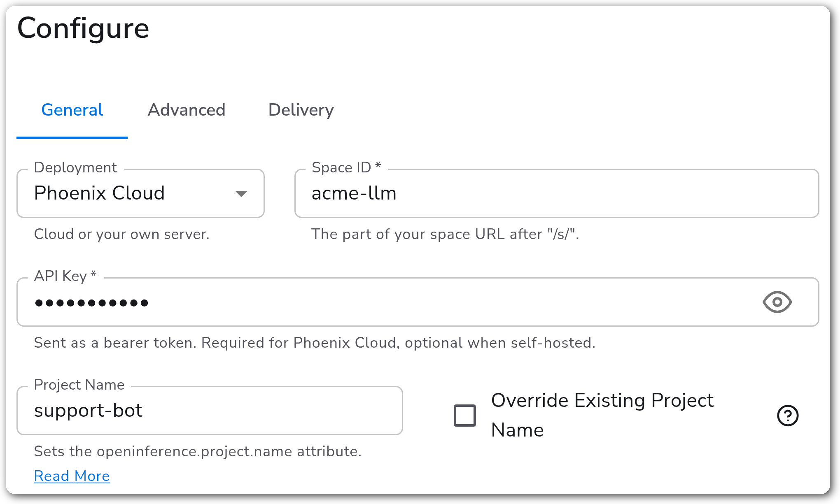840x504 pixels.
Task: Edit the Project Name field
Action: point(210,411)
